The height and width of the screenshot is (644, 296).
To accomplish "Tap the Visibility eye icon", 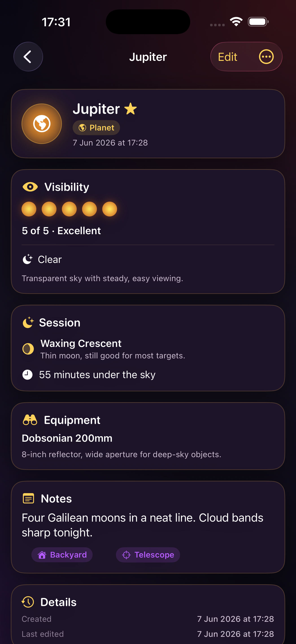I will click(x=30, y=187).
